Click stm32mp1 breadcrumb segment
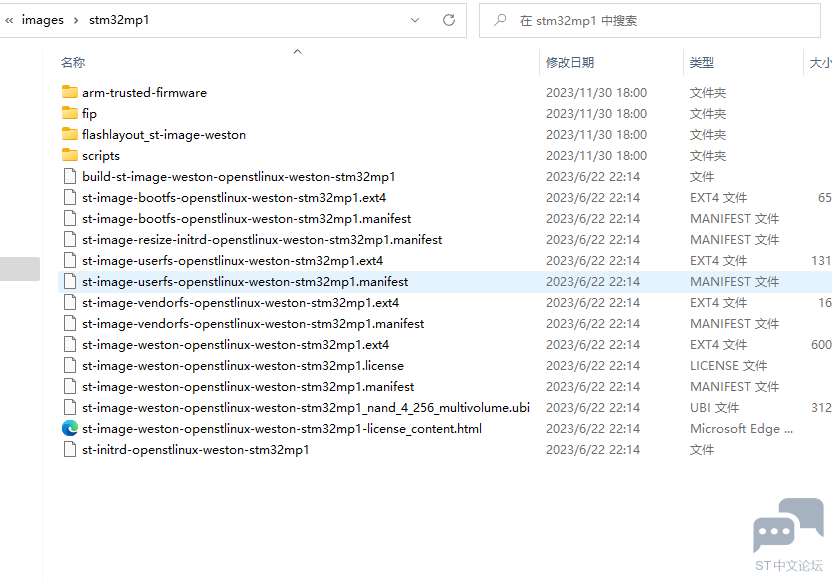This screenshot has height=581, width=832. [119, 20]
